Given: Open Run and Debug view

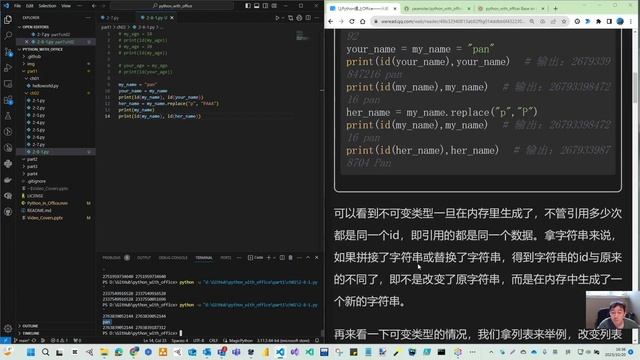Looking at the screenshot, I should click(x=8, y=68).
